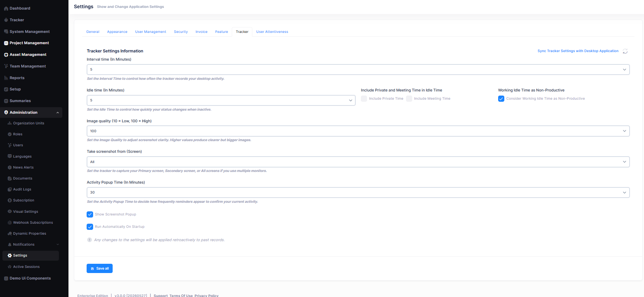Click the Save all button

click(x=100, y=269)
